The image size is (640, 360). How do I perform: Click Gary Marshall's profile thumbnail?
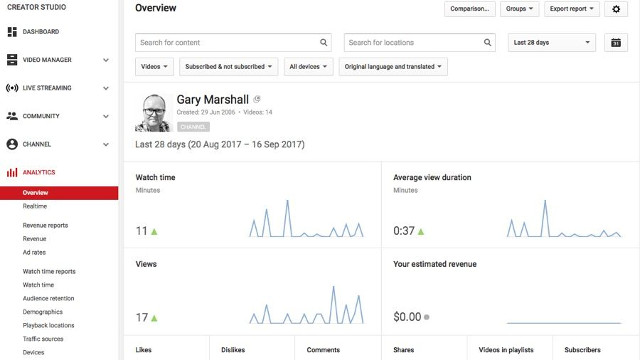[x=154, y=113]
